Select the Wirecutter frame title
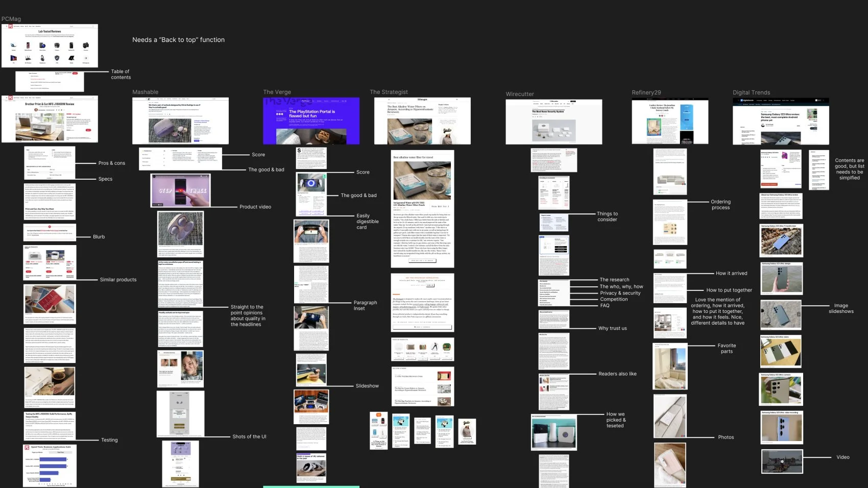Image resolution: width=868 pixels, height=488 pixels. (520, 94)
